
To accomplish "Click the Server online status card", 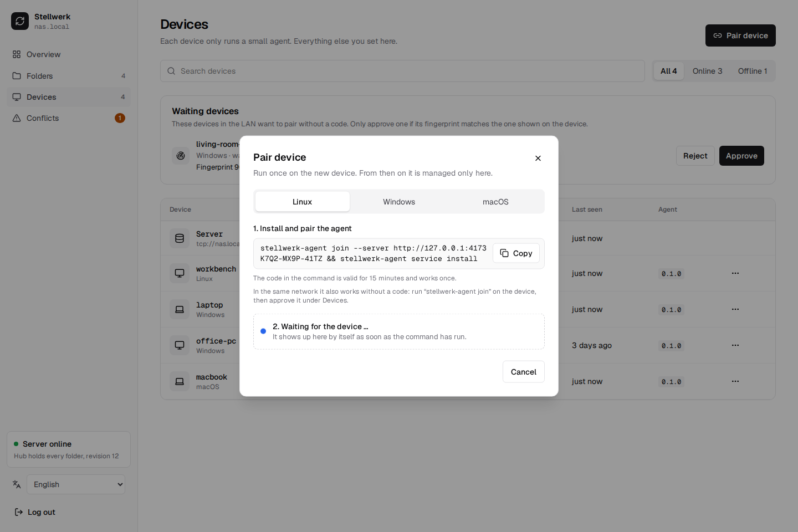I will pyautogui.click(x=69, y=449).
